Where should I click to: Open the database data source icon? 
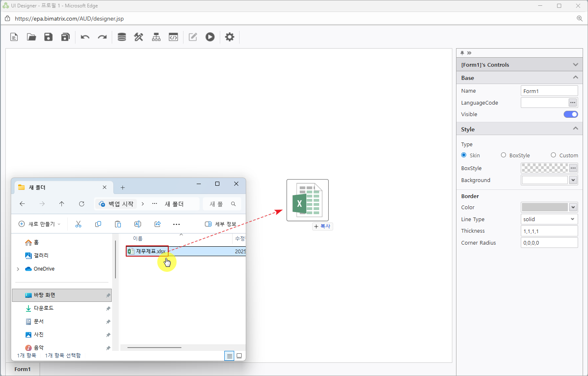pos(122,37)
